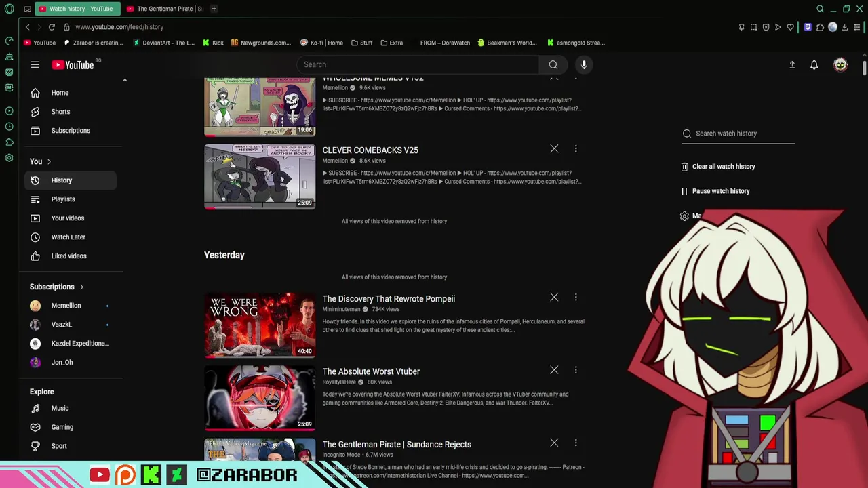Click the browser address bar URL
Image resolution: width=868 pixels, height=488 pixels.
coord(119,27)
